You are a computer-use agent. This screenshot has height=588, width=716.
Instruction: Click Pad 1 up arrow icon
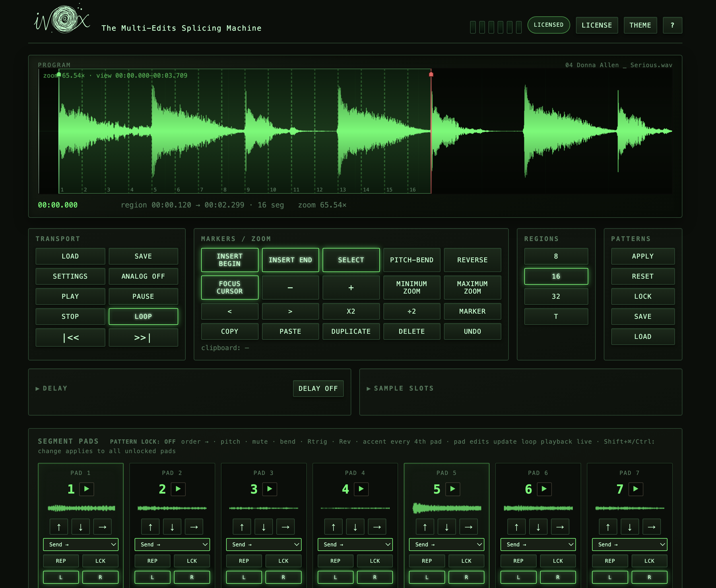[x=59, y=527]
